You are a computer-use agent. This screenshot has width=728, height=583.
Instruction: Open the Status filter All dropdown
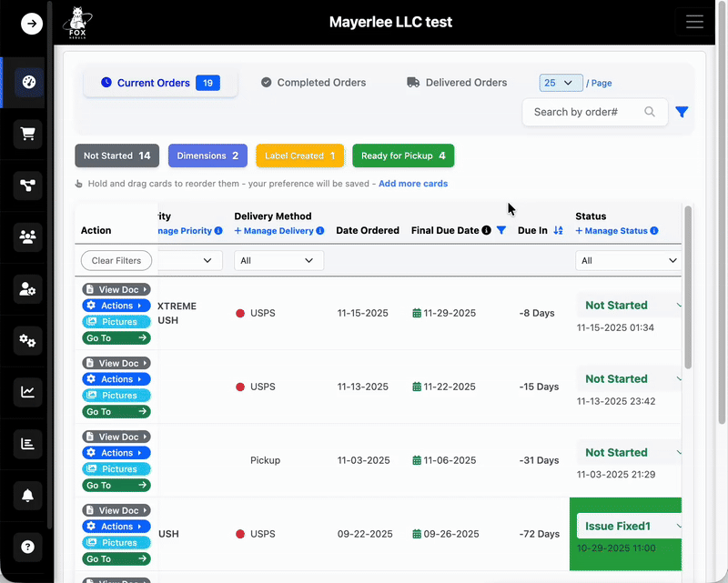[x=628, y=260]
